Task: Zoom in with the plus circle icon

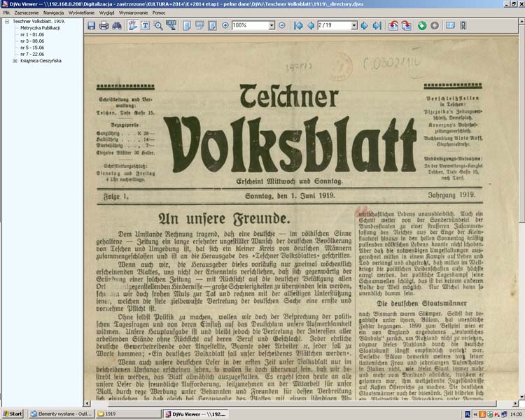Action: point(225,25)
